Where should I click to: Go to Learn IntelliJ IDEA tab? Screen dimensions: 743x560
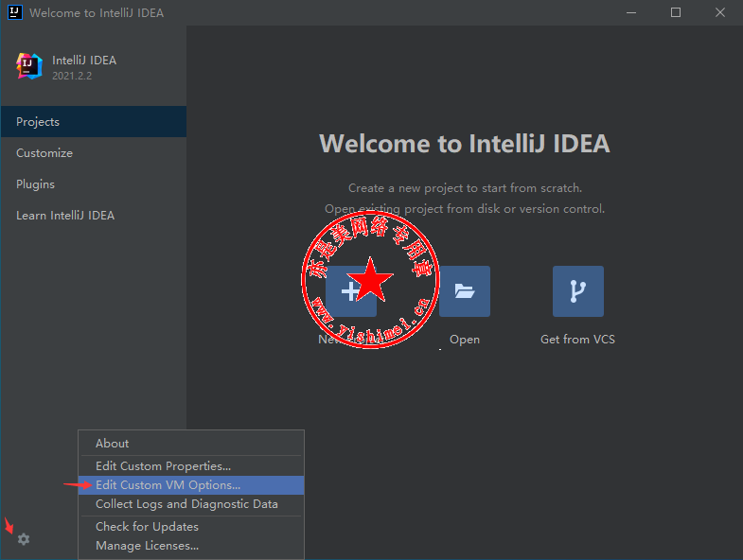click(94, 216)
